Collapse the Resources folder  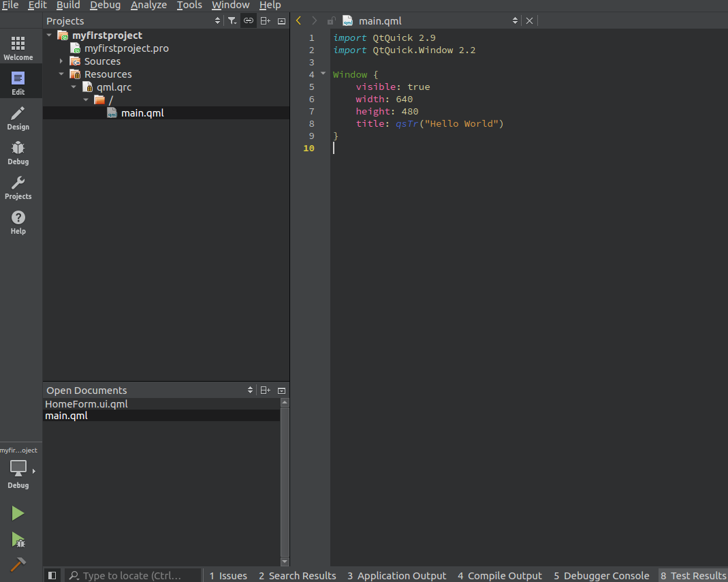click(61, 74)
